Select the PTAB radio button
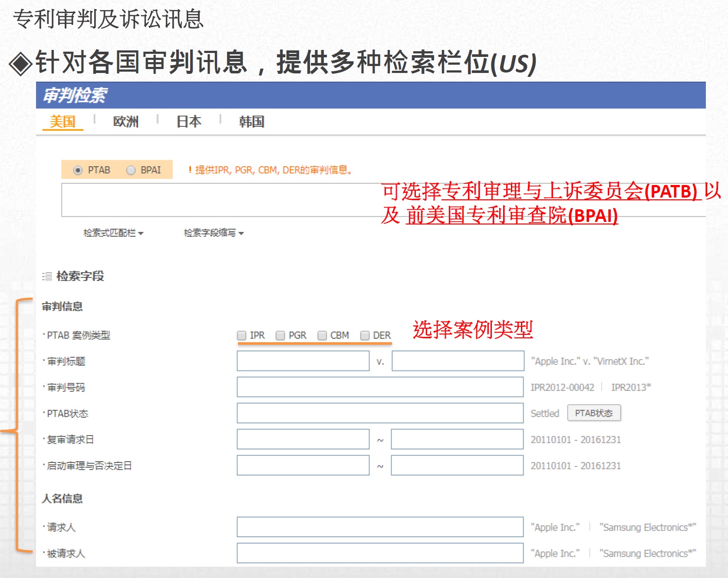728x578 pixels. point(78,170)
